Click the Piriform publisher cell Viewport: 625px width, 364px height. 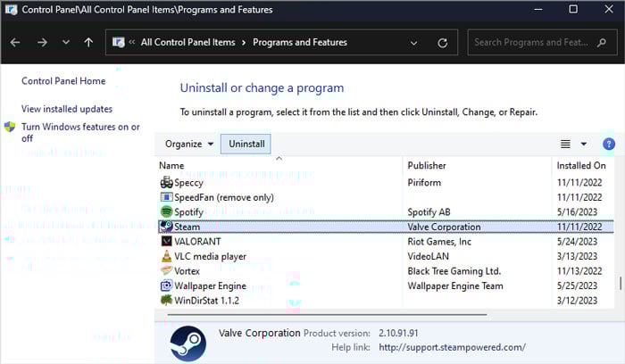pyautogui.click(x=424, y=182)
